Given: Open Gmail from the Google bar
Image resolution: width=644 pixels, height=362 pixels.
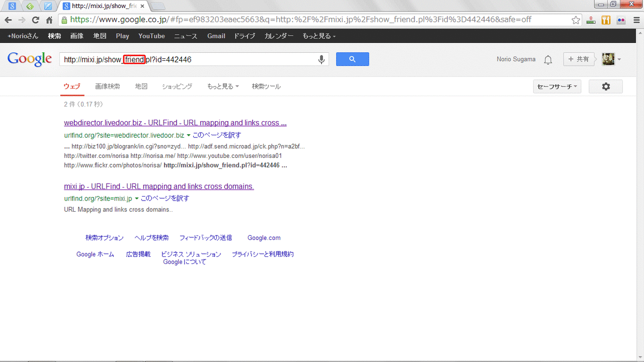Looking at the screenshot, I should click(216, 36).
